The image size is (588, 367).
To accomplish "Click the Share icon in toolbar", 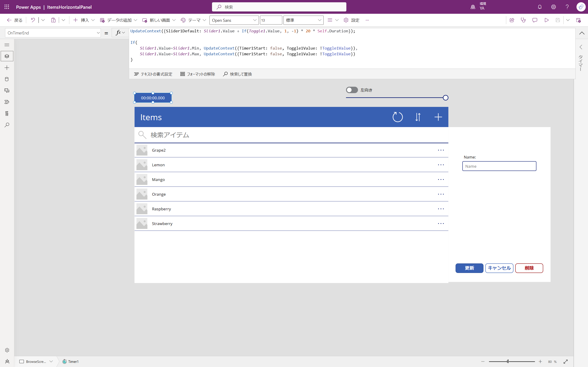I will click(x=512, y=20).
